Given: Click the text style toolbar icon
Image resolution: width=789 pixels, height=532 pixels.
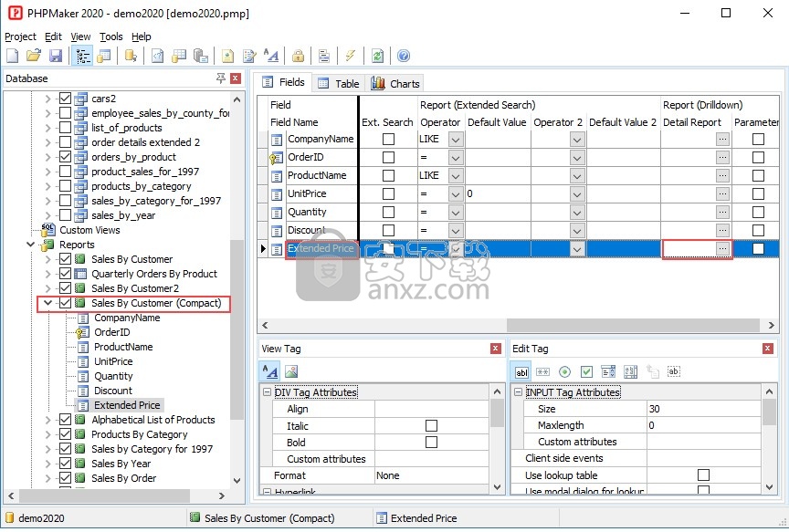Looking at the screenshot, I should [x=271, y=56].
